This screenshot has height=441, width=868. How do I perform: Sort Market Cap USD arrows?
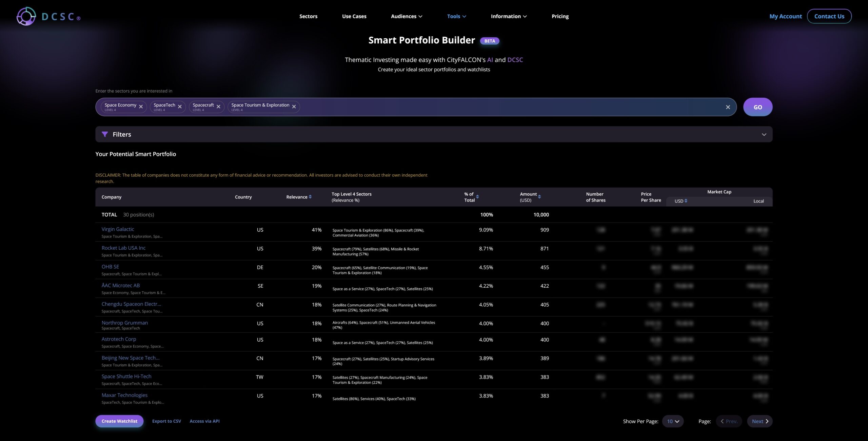click(686, 201)
